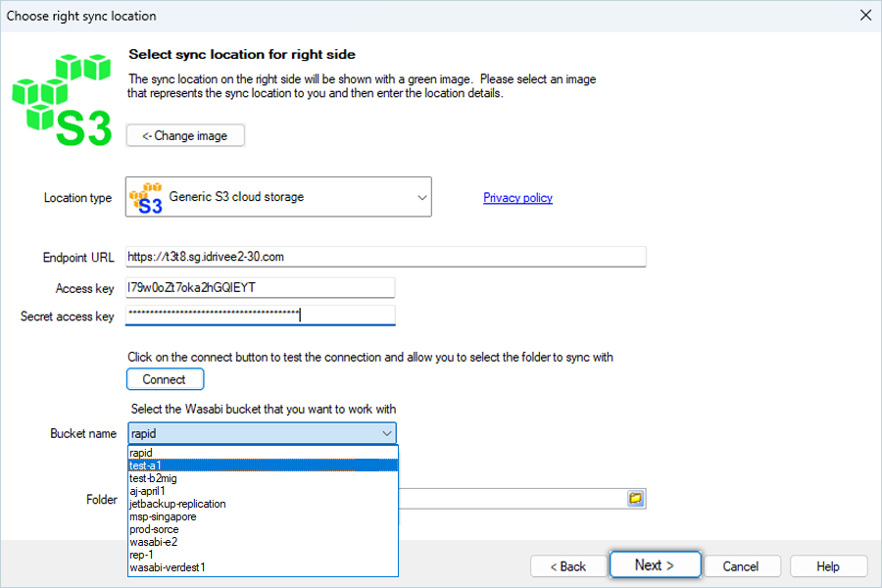Select the rep-1 bucket

(x=263, y=555)
